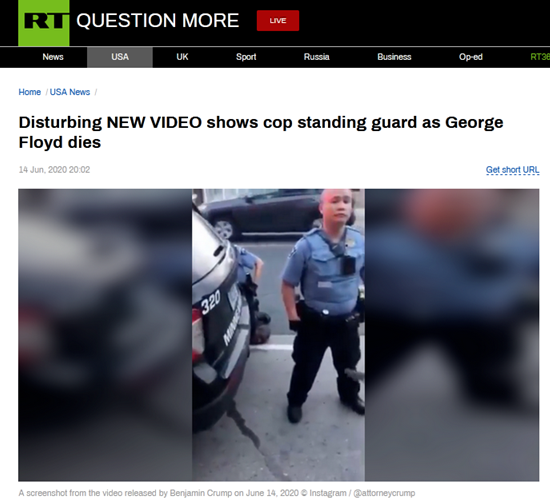The image size is (550, 500).
Task: Go to the UK section
Action: [182, 57]
